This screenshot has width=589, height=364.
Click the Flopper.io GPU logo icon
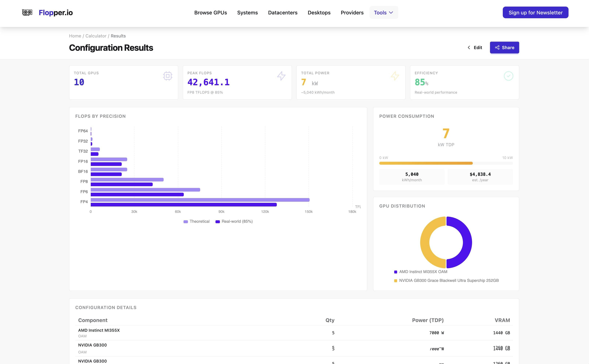(x=27, y=13)
